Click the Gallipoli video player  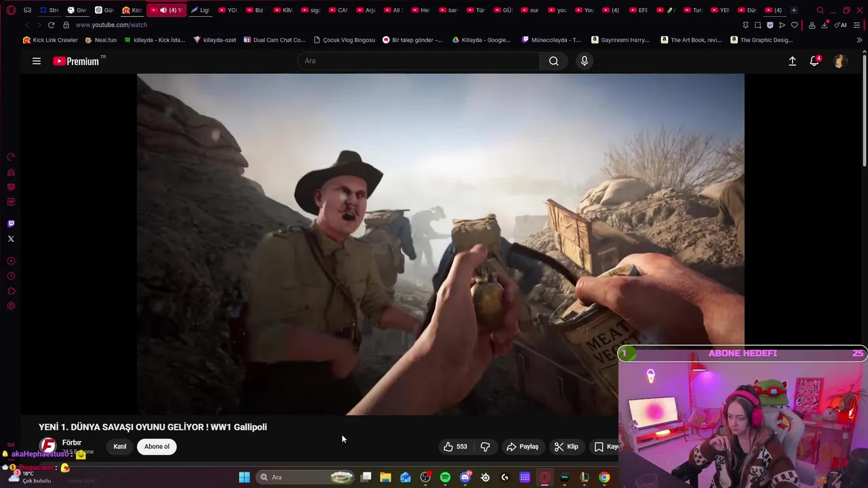tap(441, 244)
